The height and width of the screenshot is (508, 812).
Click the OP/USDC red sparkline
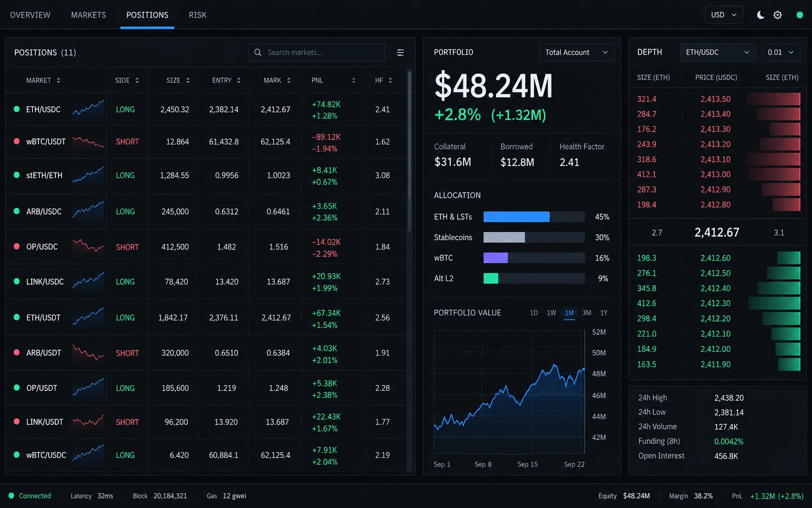(x=88, y=246)
